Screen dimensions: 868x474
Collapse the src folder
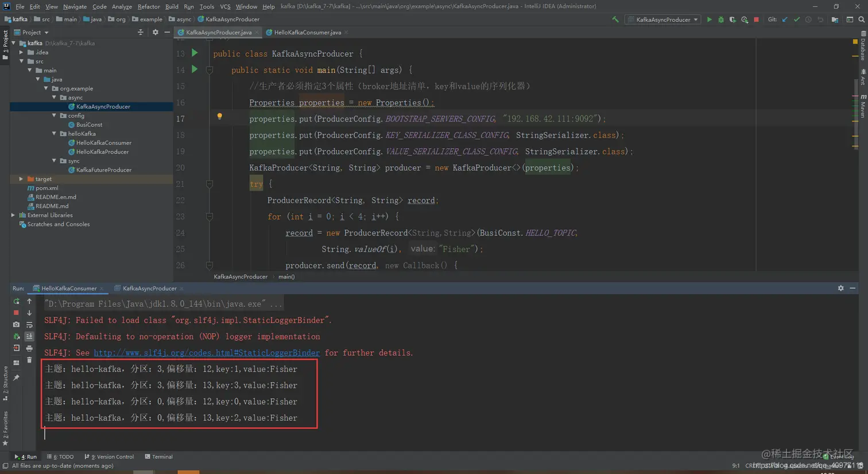coord(22,61)
